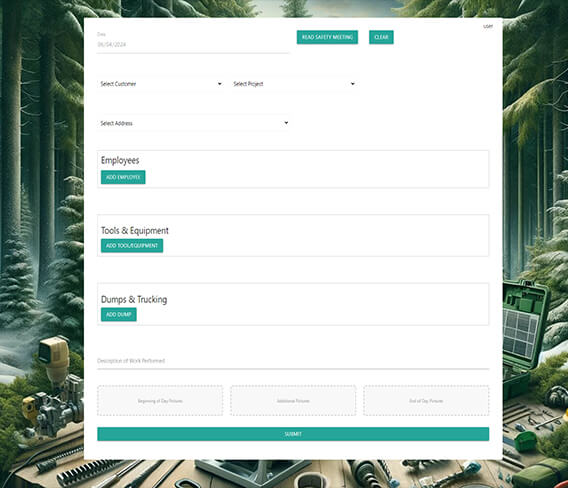This screenshot has height=488, width=568.
Task: Select the Employees section heading
Action: pyautogui.click(x=120, y=160)
